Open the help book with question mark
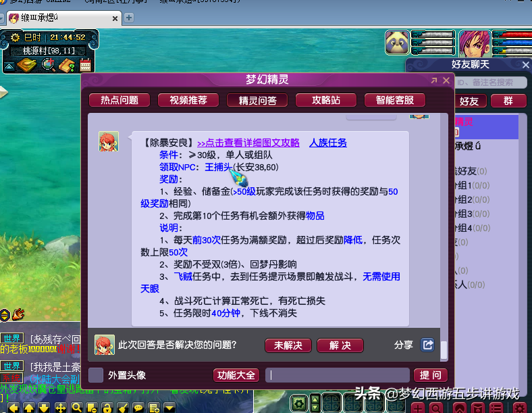Screen dimensions: 532x413 (x=67, y=65)
